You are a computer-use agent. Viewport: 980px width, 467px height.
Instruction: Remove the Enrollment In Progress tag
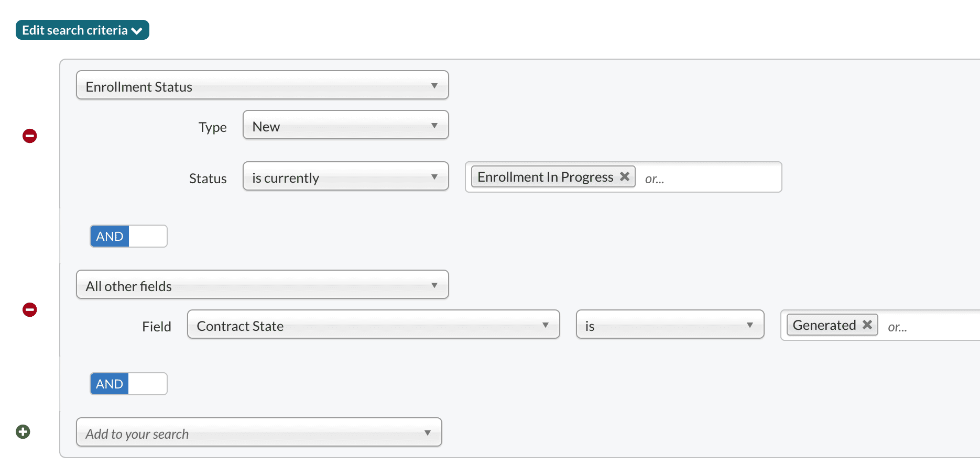625,176
